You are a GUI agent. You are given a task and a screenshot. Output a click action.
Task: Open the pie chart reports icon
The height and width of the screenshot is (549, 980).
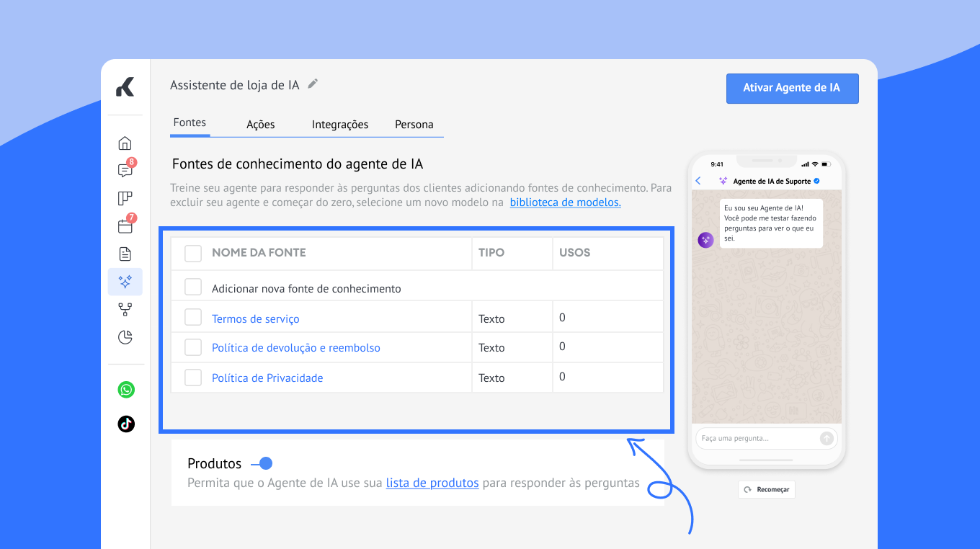pyautogui.click(x=125, y=337)
